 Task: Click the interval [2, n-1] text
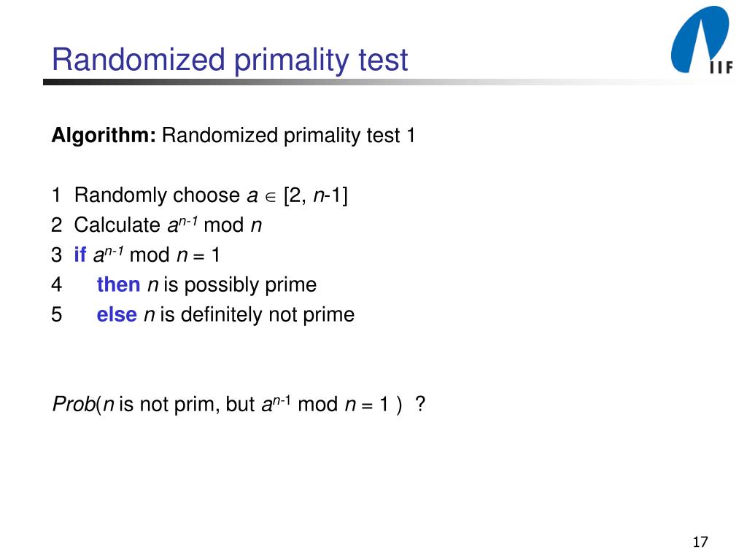coord(315,195)
